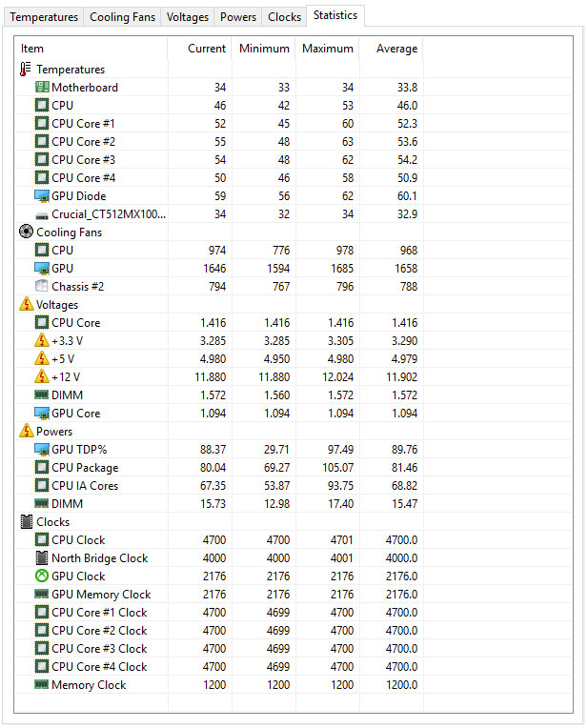Viewport: 588px width, 728px height.
Task: Click the DIMM power memory icon
Action: click(x=42, y=504)
